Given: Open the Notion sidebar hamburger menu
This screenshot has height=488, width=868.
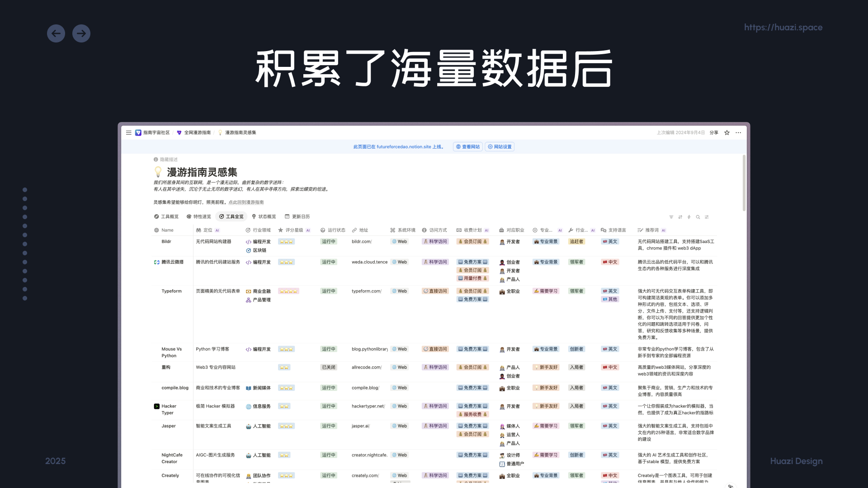Looking at the screenshot, I should click(x=129, y=133).
